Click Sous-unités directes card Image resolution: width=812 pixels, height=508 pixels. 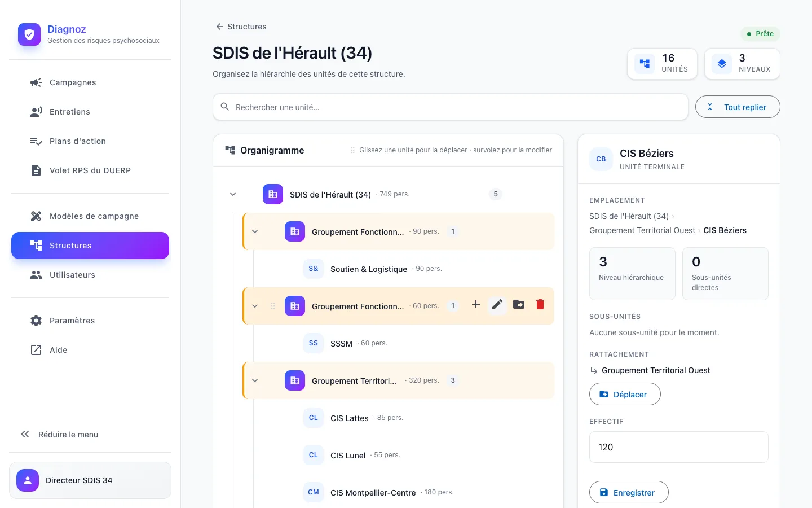pos(725,274)
